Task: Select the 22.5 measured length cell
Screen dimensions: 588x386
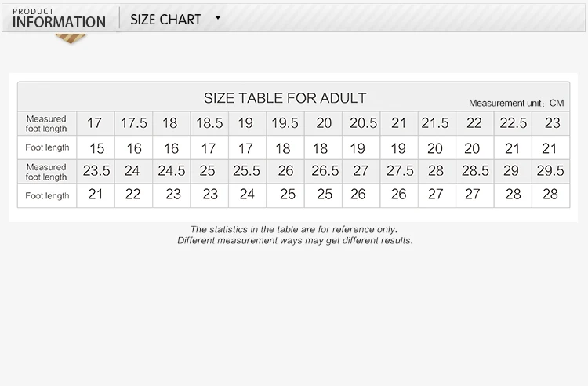Action: click(513, 123)
